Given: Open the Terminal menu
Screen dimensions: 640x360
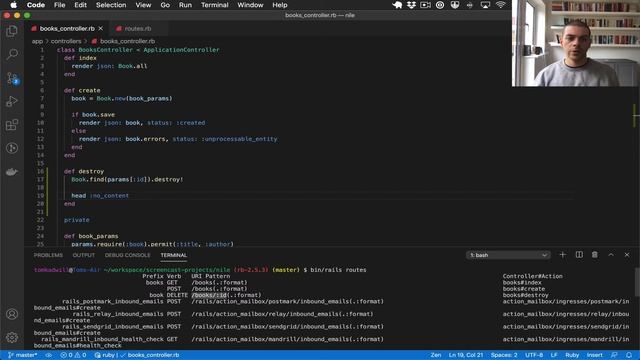Looking at the screenshot, I should [x=214, y=5].
